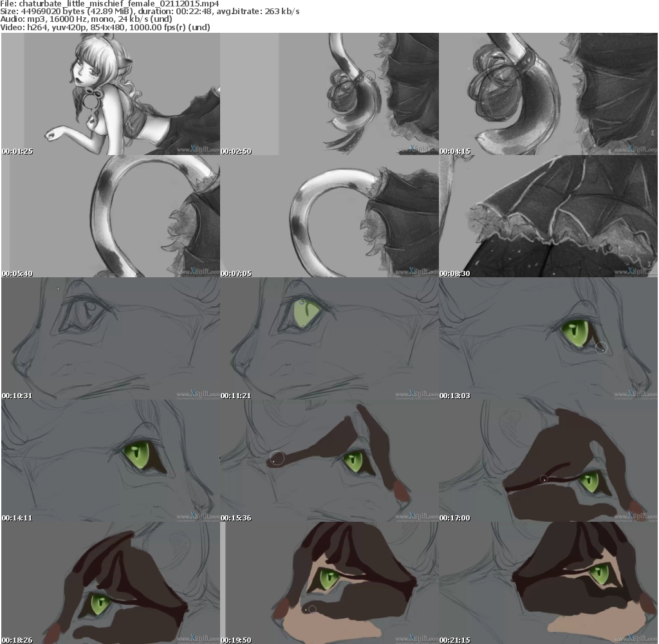659x644 pixels.
Task: Click the '00:01:25' timestamp label
Action: pyautogui.click(x=17, y=151)
